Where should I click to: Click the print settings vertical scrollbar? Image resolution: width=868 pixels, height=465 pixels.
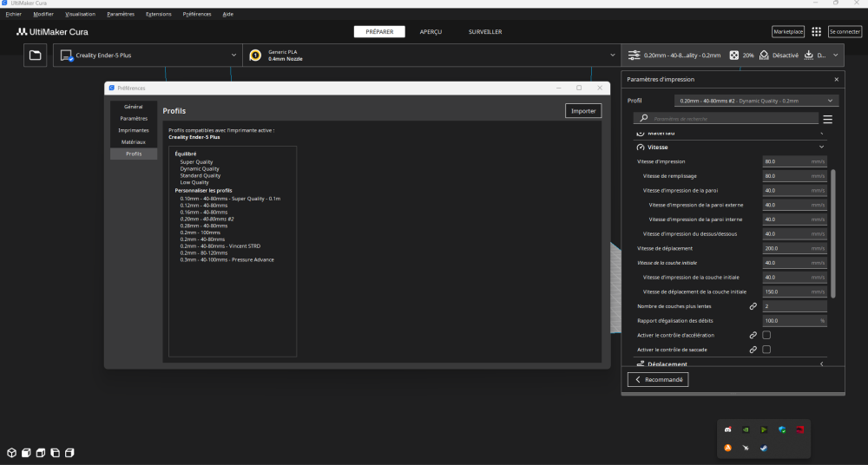coord(833,233)
